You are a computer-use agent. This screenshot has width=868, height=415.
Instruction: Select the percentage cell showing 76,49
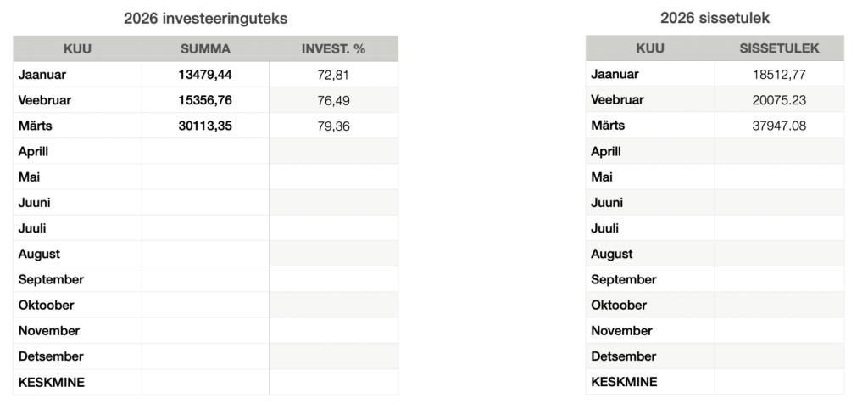click(333, 100)
